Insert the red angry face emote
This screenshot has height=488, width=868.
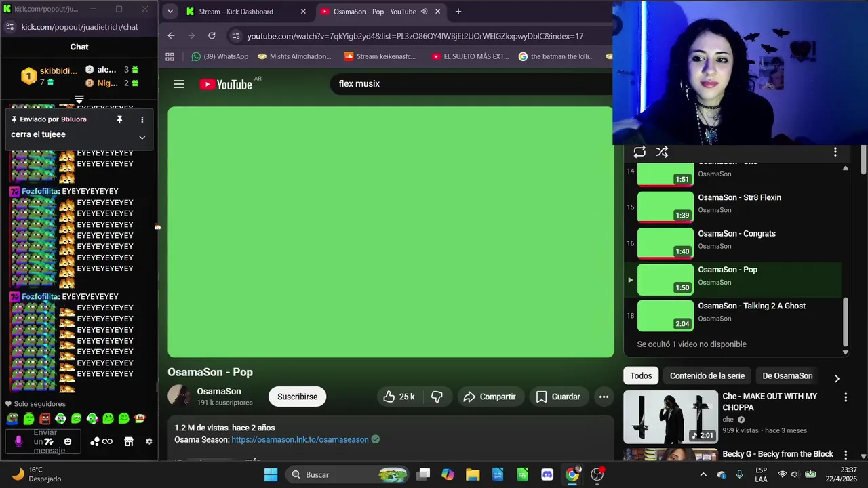click(x=44, y=419)
